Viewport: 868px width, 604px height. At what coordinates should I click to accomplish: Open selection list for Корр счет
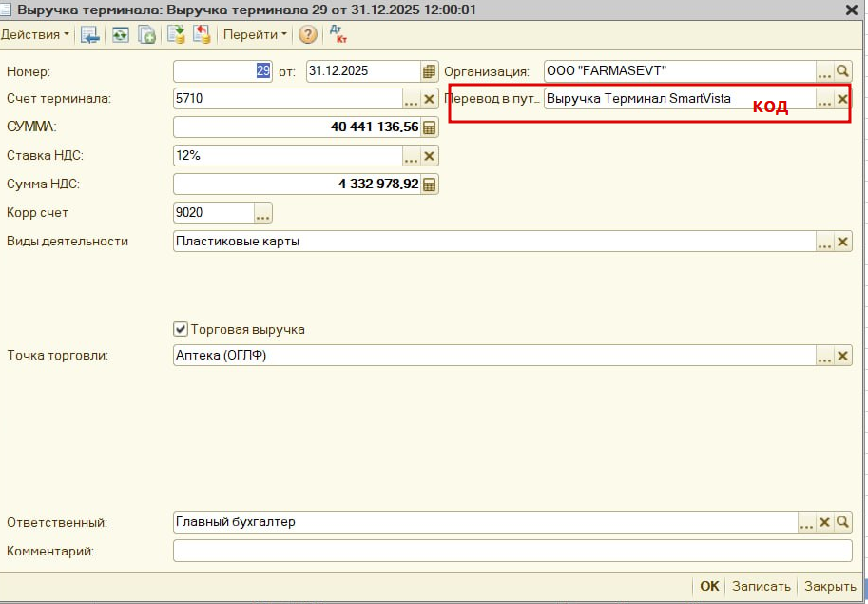tap(263, 213)
